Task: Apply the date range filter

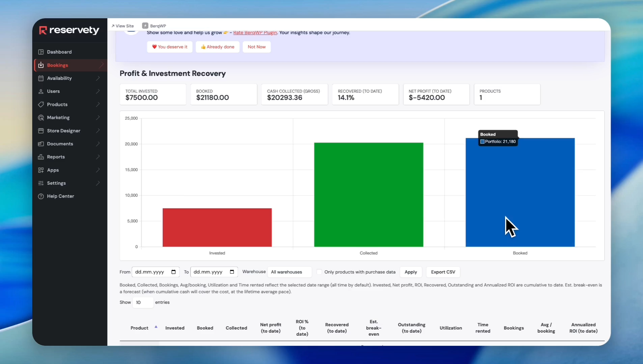Action: click(x=411, y=272)
